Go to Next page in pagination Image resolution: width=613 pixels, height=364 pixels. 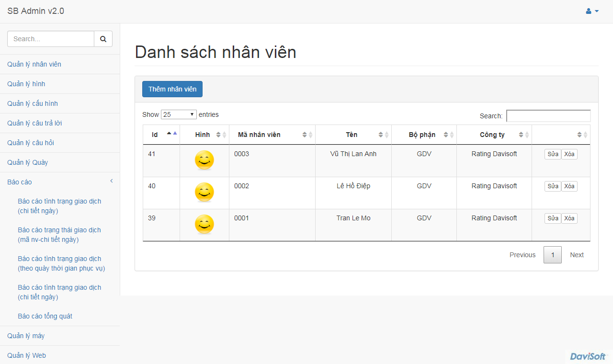coord(577,255)
